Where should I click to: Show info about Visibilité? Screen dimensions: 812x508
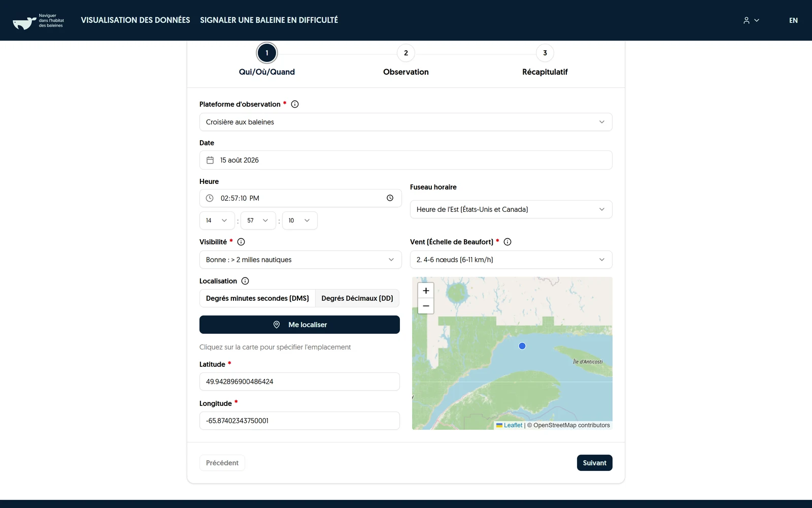241,242
